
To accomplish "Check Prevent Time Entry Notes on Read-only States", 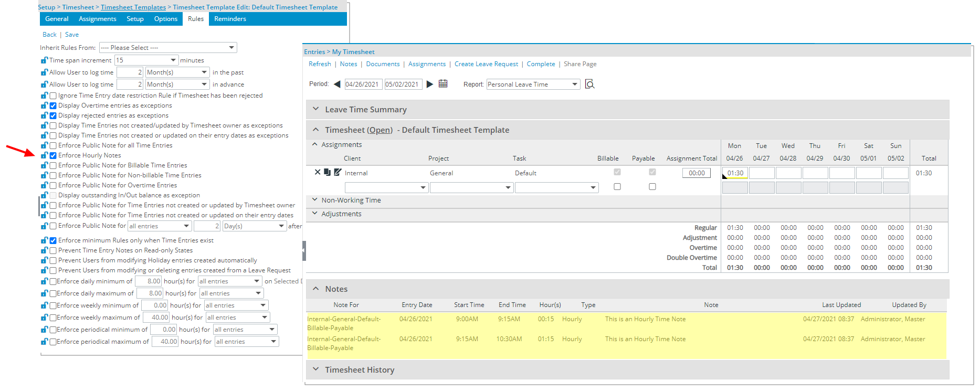I will [x=53, y=251].
